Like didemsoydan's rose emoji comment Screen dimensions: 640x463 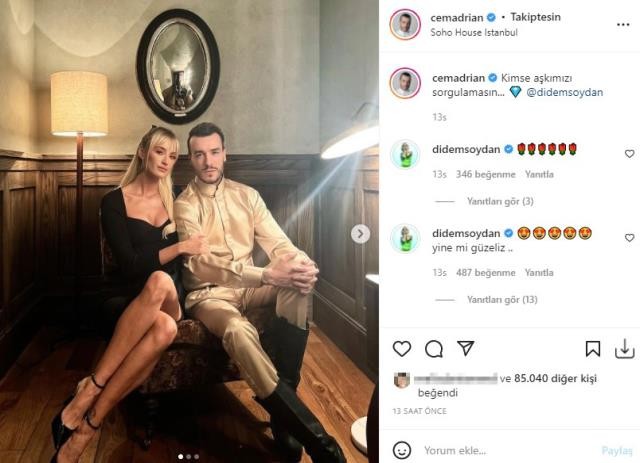(629, 154)
